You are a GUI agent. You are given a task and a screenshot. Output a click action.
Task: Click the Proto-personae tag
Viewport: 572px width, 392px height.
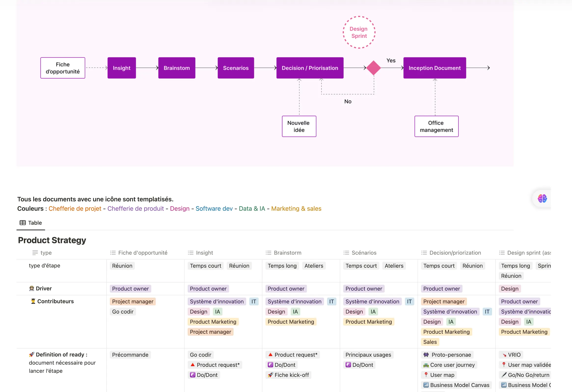(x=447, y=355)
